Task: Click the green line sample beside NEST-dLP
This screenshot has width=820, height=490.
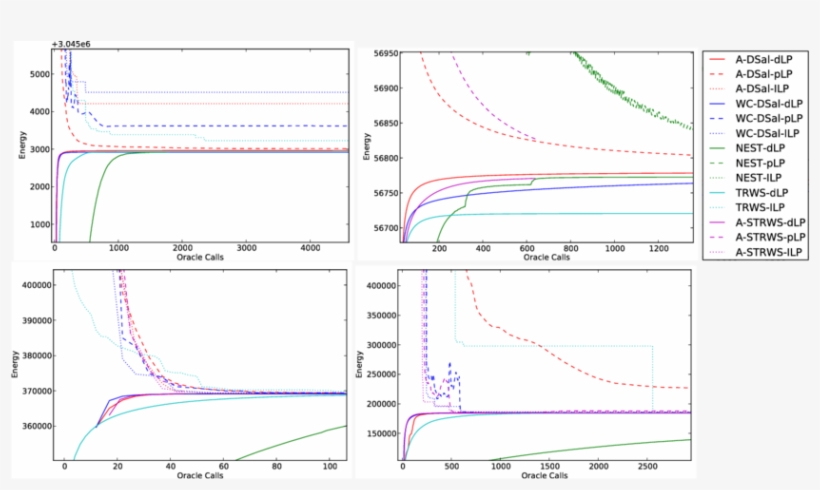Action: point(719,149)
